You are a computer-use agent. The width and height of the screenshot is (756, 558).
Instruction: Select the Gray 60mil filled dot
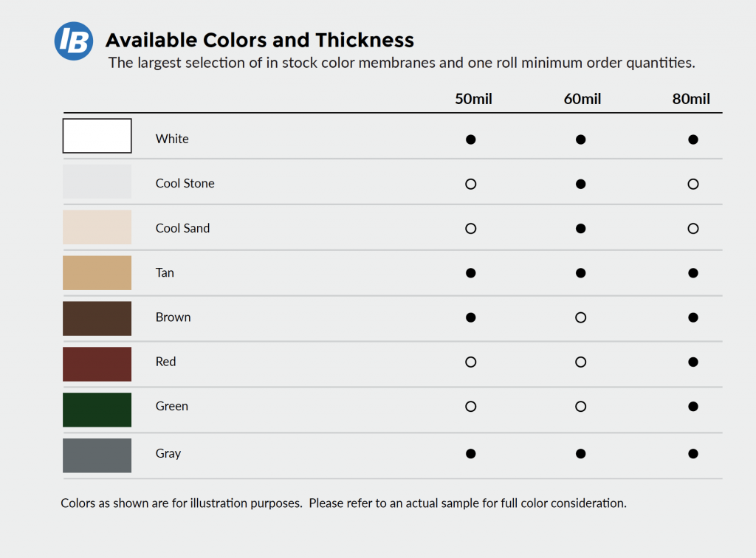[x=580, y=454]
